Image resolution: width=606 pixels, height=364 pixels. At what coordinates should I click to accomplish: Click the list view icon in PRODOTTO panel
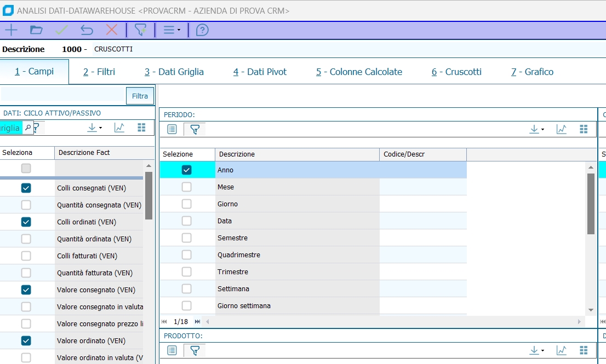tap(172, 350)
